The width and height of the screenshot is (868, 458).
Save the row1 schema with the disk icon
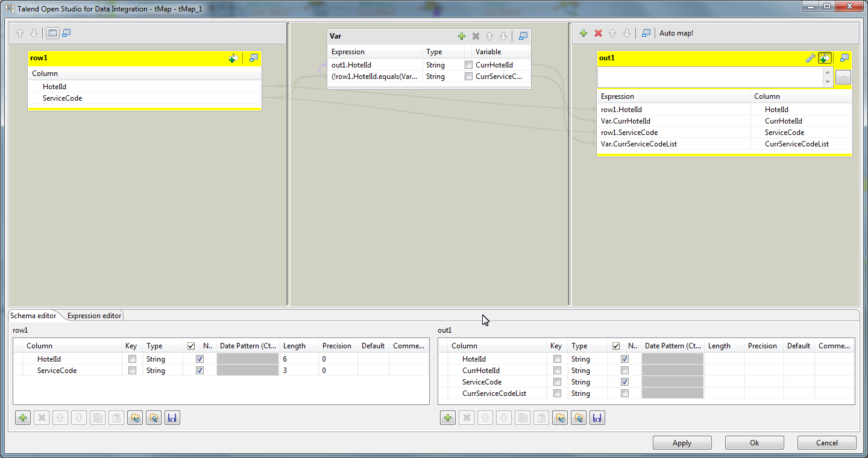tap(172, 417)
